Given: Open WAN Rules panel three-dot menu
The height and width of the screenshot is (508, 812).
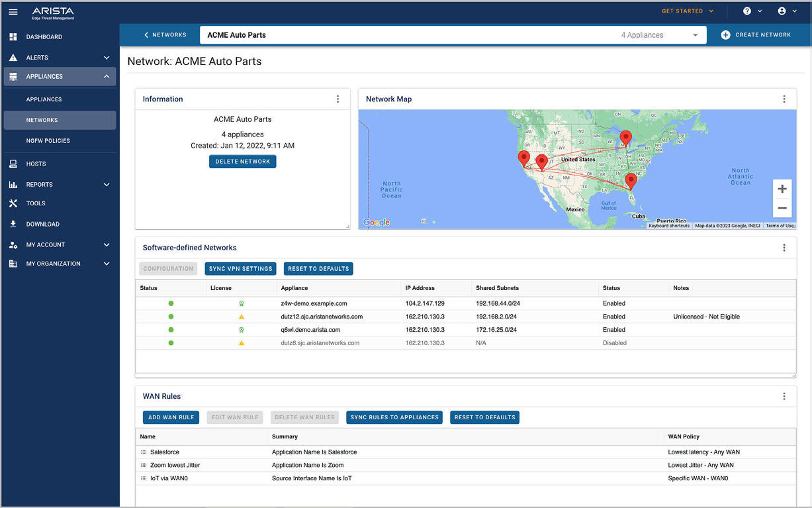Looking at the screenshot, I should point(784,397).
